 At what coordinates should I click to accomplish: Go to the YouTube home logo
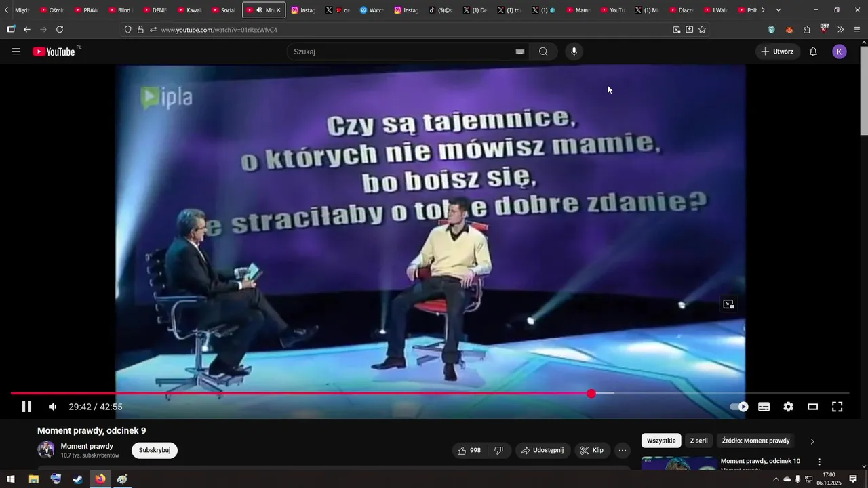[x=56, y=52]
